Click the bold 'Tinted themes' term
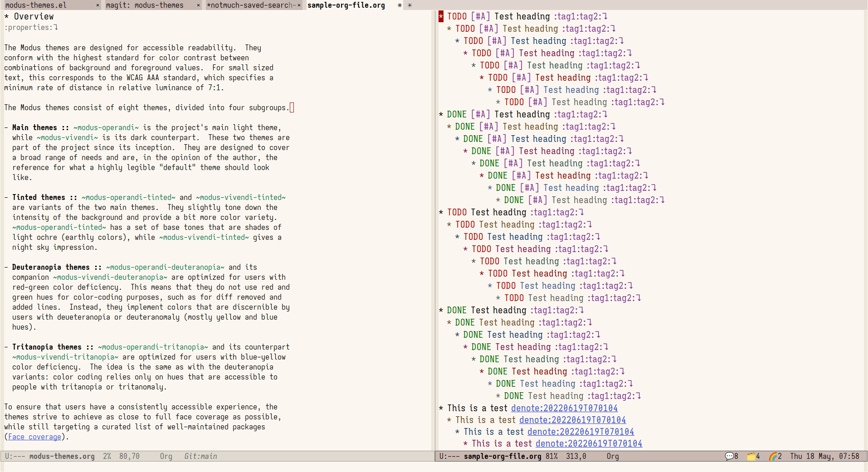Image resolution: width=868 pixels, height=472 pixels. (39, 198)
